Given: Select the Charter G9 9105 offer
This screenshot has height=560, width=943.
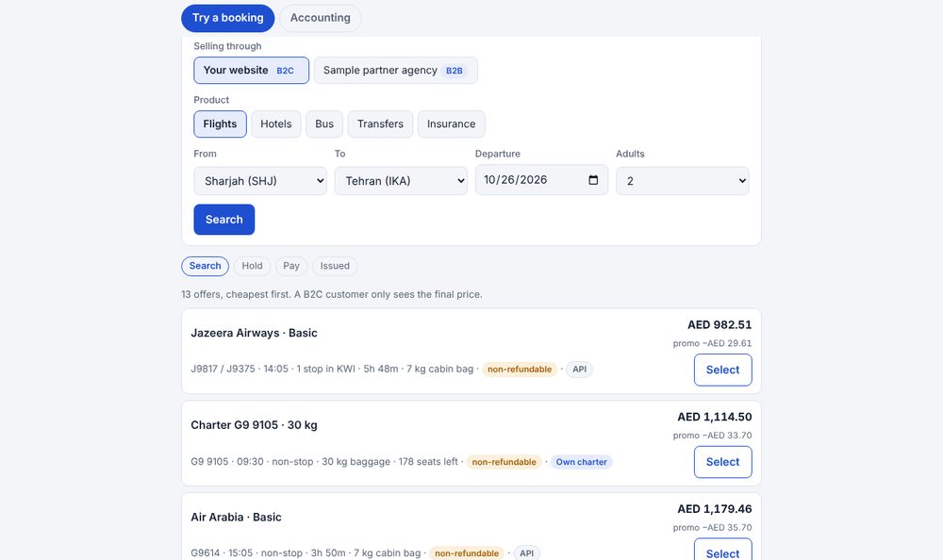Looking at the screenshot, I should (723, 462).
